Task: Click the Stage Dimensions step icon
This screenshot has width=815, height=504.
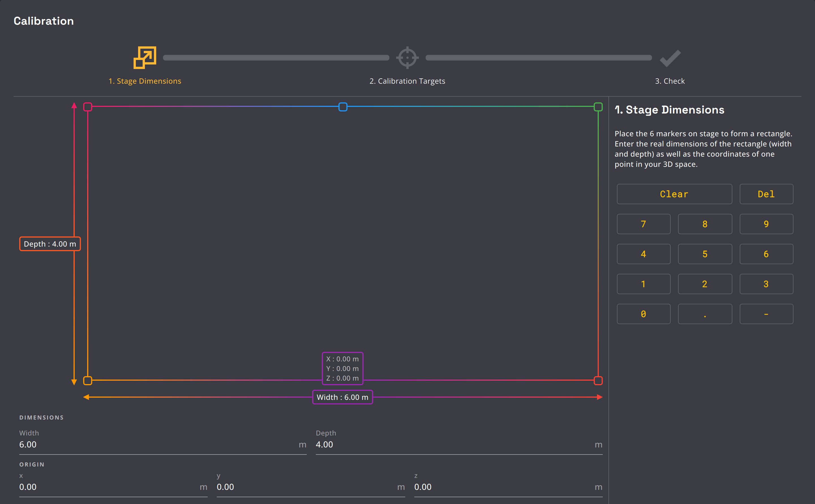Action: pyautogui.click(x=145, y=58)
